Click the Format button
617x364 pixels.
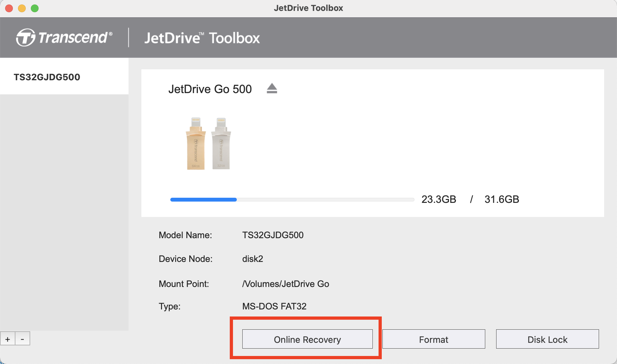[x=434, y=339]
